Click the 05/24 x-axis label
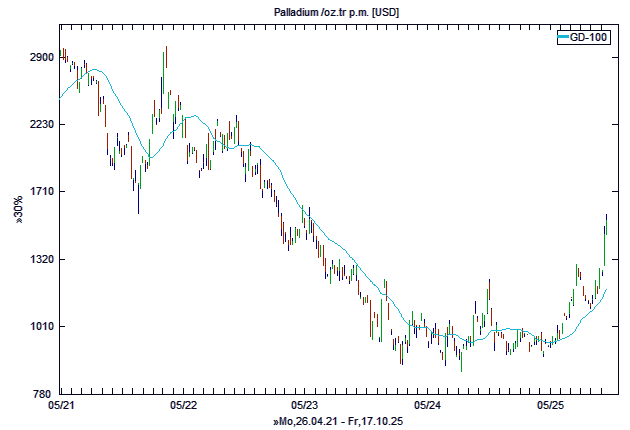This screenshot has width=630, height=430. coord(428,406)
